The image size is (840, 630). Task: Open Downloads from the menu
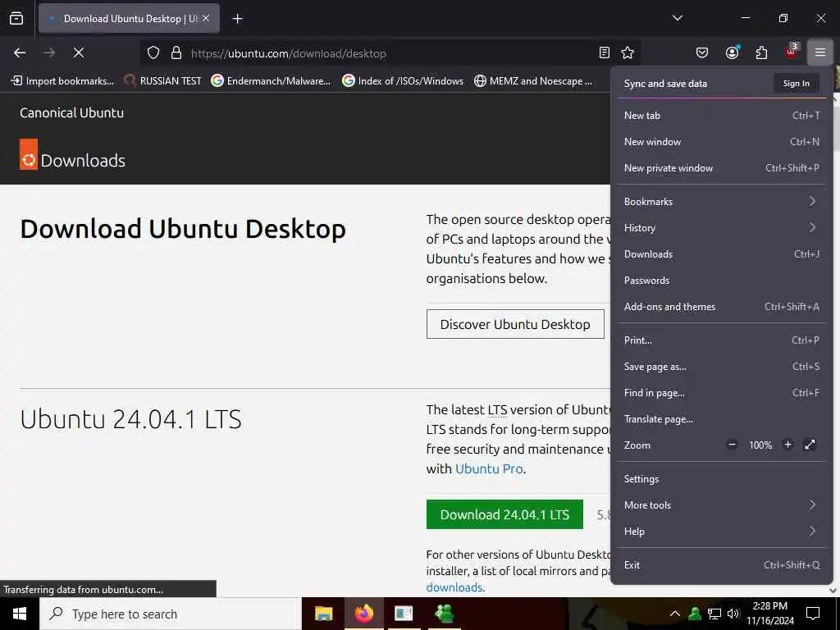(722, 254)
